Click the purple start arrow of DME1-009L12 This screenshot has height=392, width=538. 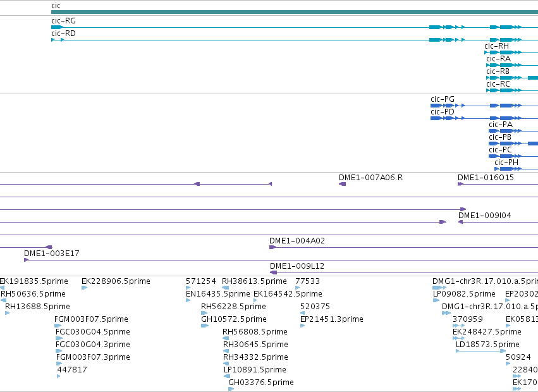pos(274,273)
